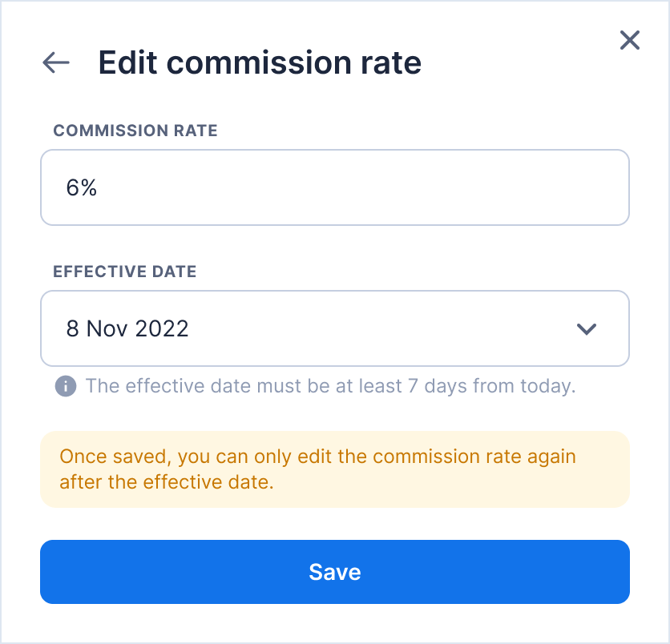Viewport: 670px width, 644px height.
Task: Focus the Commission Rate input field
Action: (x=334, y=187)
